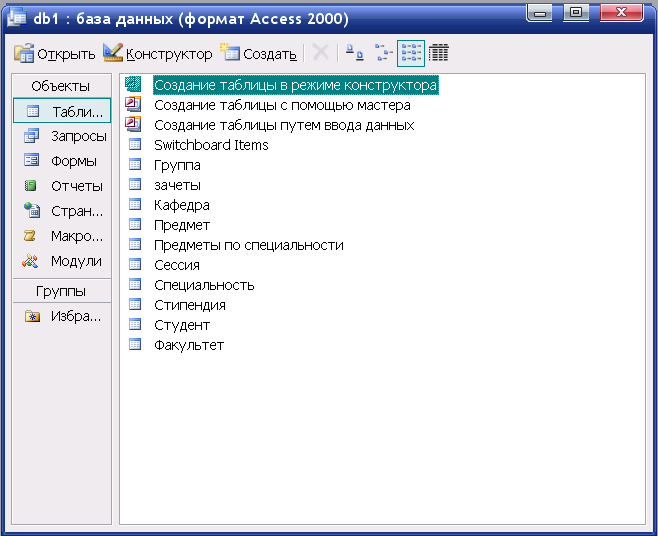Viewport: 658px width, 536px height.
Task: Select the Кафедра table
Action: (x=182, y=205)
